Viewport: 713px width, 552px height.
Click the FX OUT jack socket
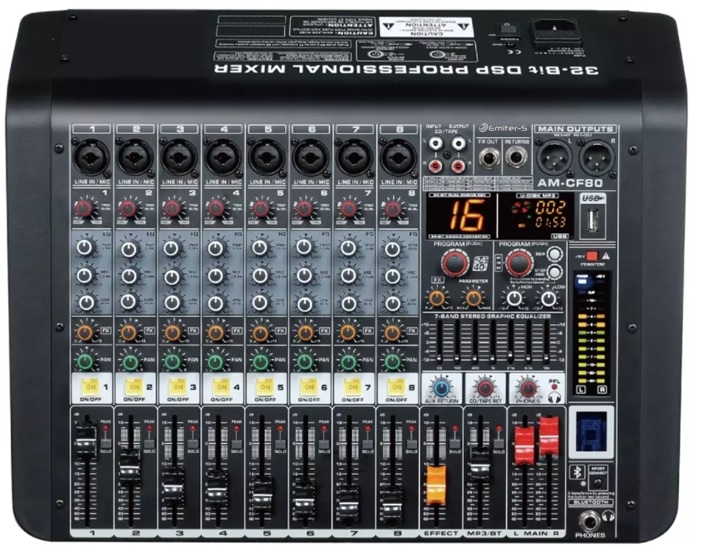490,157
